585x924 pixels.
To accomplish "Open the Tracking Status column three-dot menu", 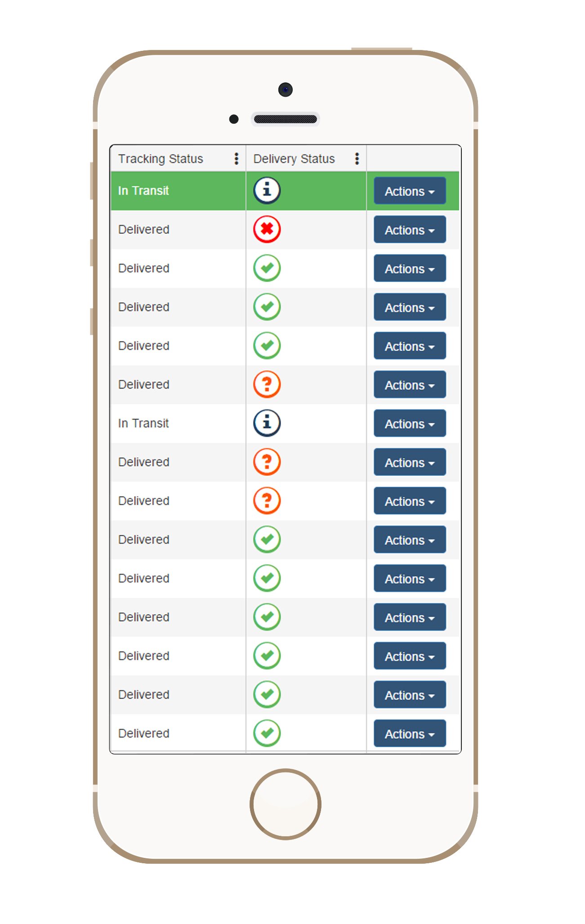I will (x=237, y=159).
